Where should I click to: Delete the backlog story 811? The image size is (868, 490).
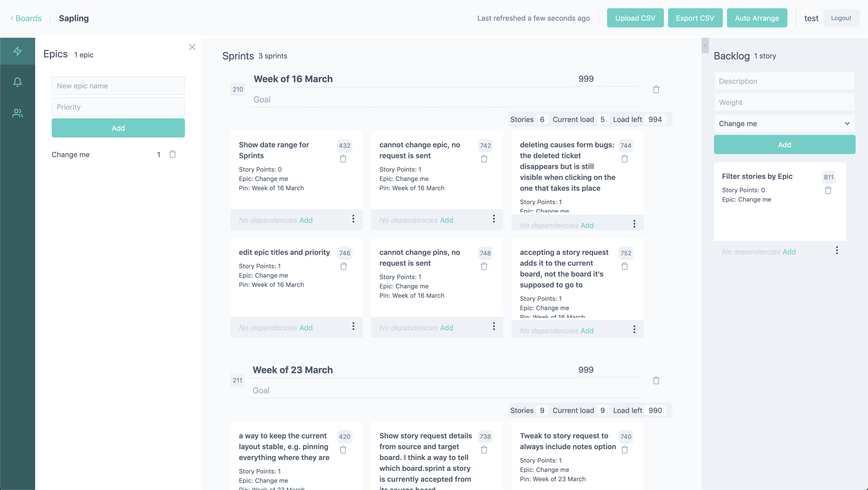(828, 190)
